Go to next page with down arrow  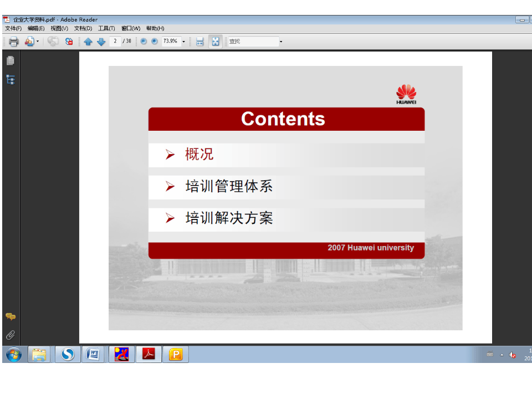(x=101, y=42)
